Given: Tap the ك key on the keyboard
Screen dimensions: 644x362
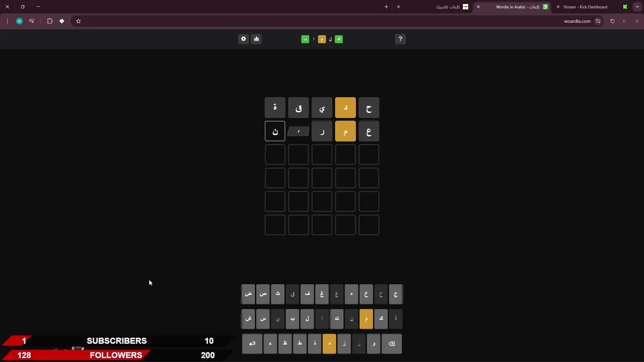Looking at the screenshot, I should tap(381, 319).
